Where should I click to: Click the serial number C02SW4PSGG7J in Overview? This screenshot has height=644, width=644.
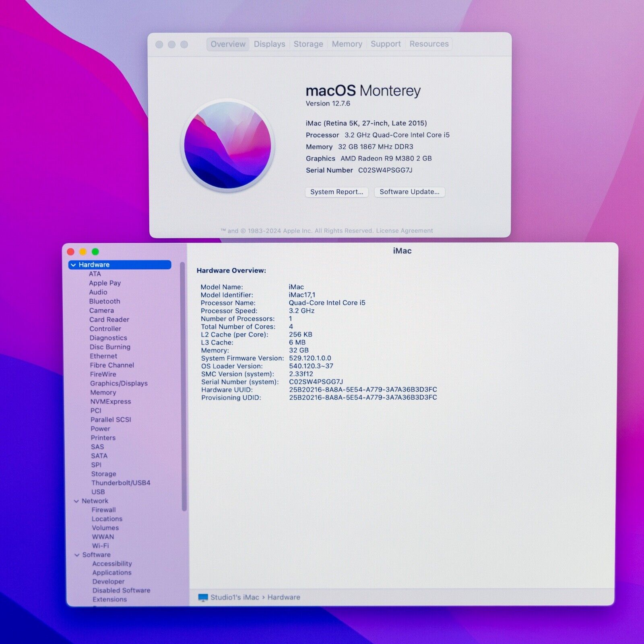(385, 170)
